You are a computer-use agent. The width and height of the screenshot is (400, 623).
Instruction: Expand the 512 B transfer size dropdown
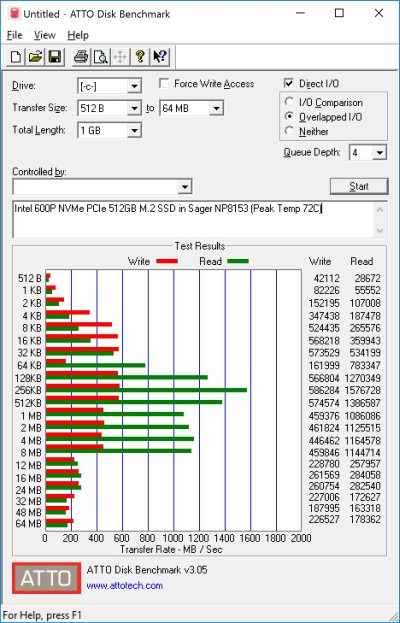click(134, 108)
